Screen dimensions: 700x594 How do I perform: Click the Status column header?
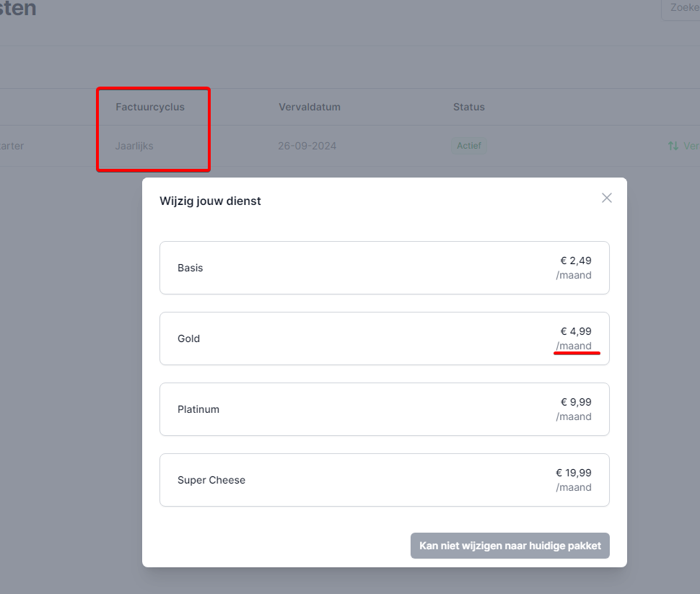[469, 107]
